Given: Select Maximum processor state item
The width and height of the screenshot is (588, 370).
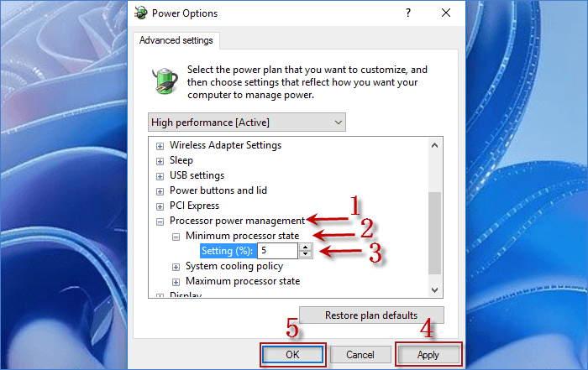Looking at the screenshot, I should (x=243, y=281).
